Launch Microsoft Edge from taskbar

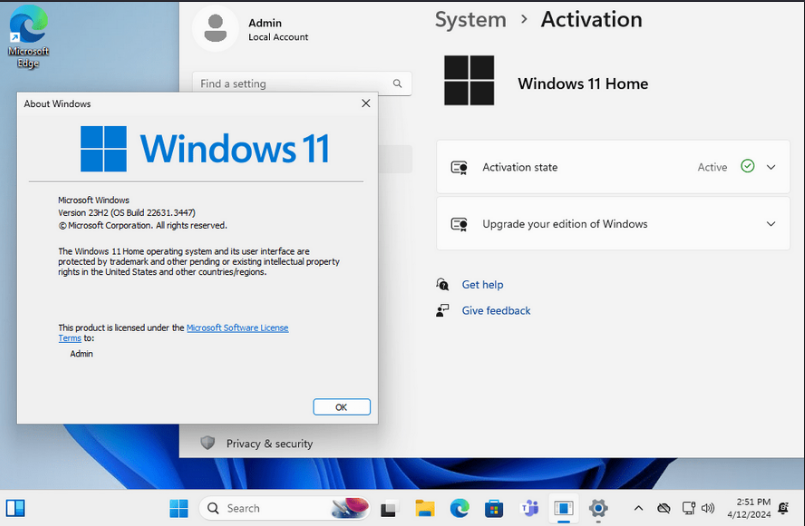(459, 509)
